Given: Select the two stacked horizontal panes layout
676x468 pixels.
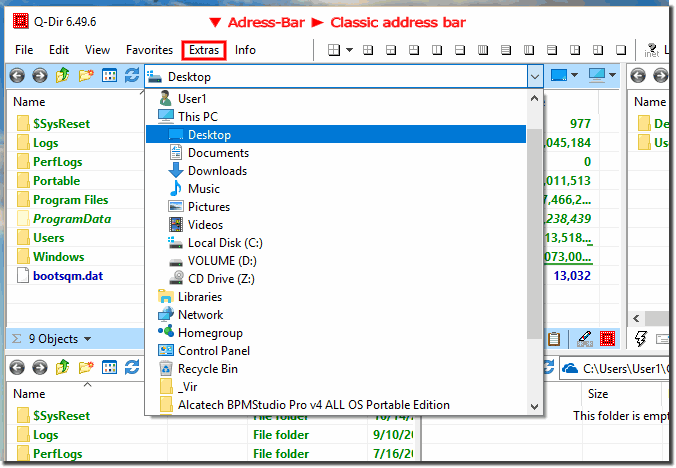Looking at the screenshot, I should click(x=460, y=50).
